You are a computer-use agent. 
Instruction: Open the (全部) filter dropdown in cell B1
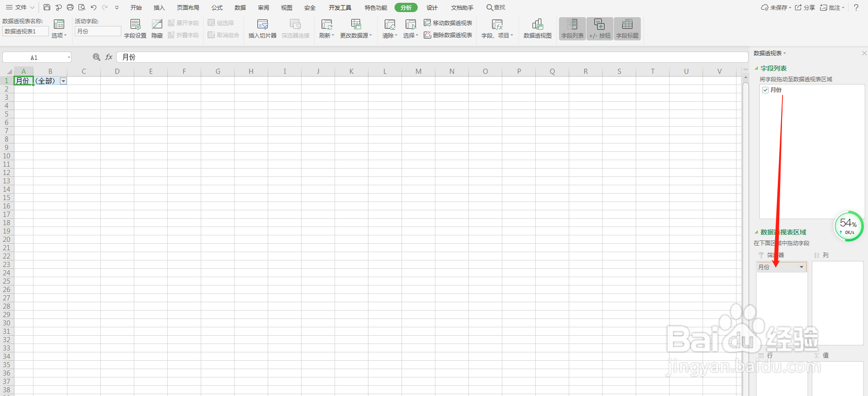pyautogui.click(x=64, y=81)
